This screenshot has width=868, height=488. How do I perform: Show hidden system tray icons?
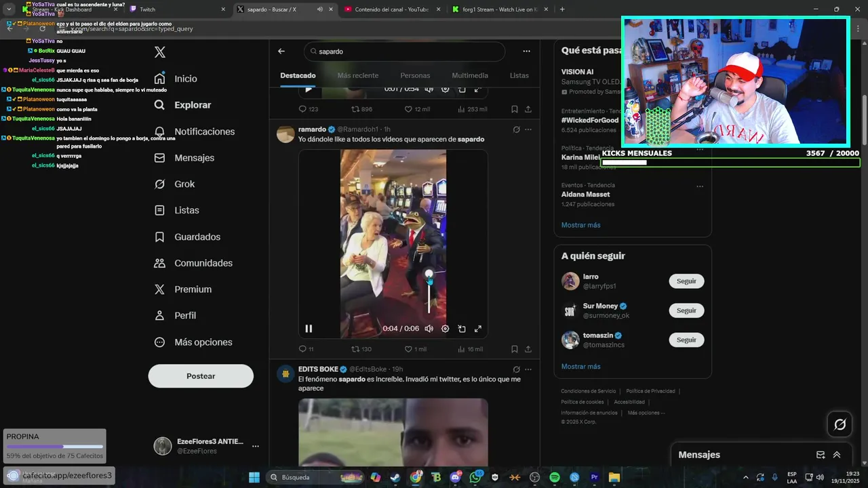click(746, 477)
